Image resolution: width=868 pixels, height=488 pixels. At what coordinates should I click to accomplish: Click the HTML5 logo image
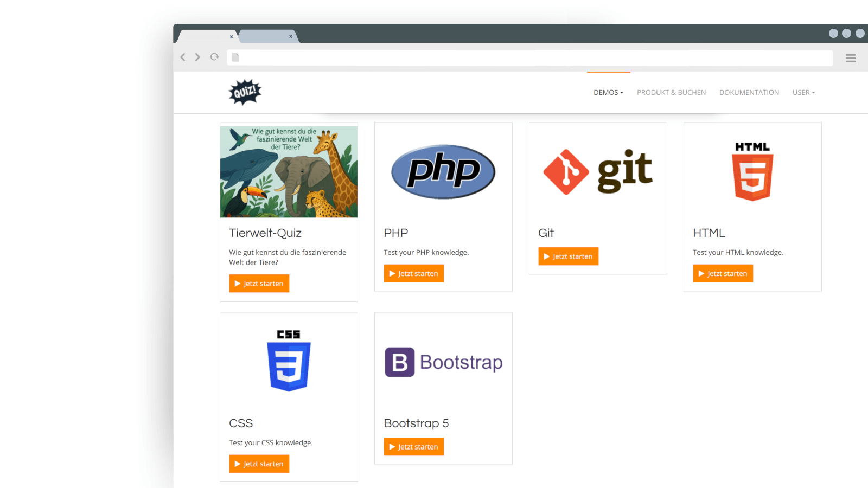pos(752,171)
